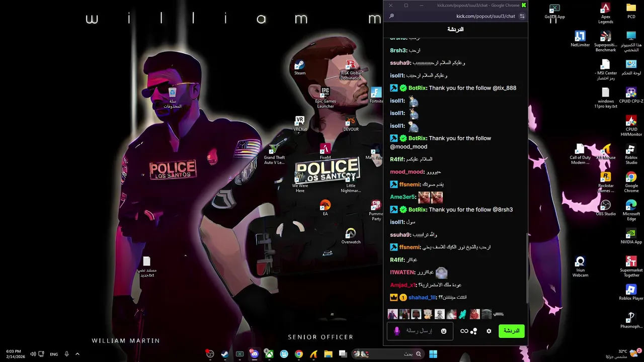Click the message input field
Screen dimensions: 644x362
[420, 331]
